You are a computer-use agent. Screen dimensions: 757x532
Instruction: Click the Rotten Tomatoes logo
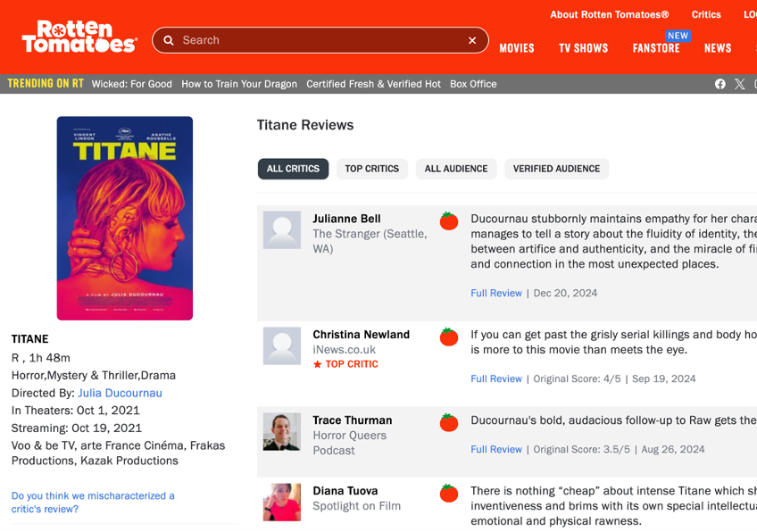click(x=79, y=37)
